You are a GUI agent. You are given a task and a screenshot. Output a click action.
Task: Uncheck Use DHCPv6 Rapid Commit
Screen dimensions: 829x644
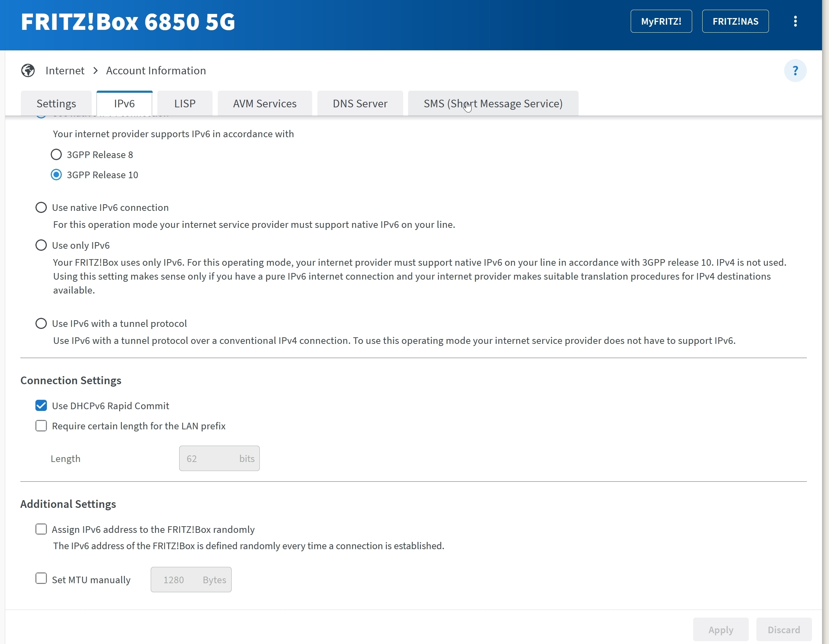[41, 405]
